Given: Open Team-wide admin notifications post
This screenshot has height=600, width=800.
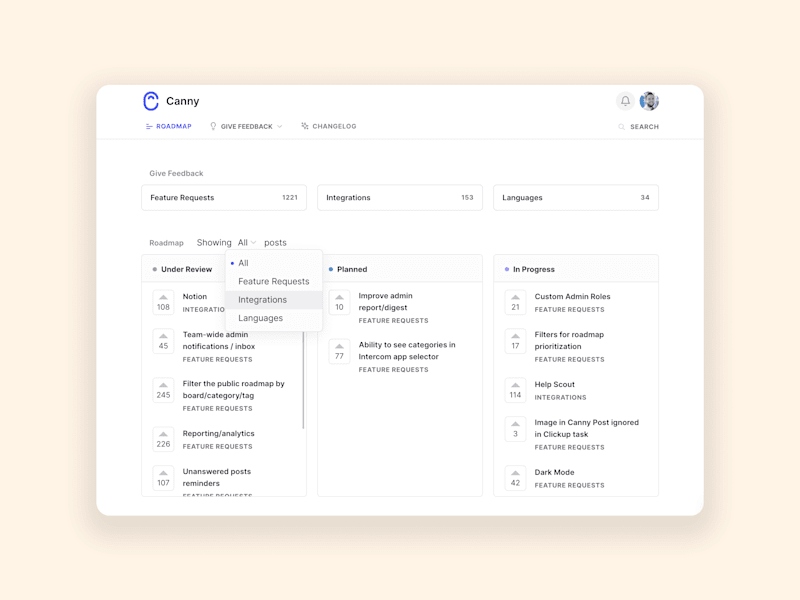Looking at the screenshot, I should point(219,340).
